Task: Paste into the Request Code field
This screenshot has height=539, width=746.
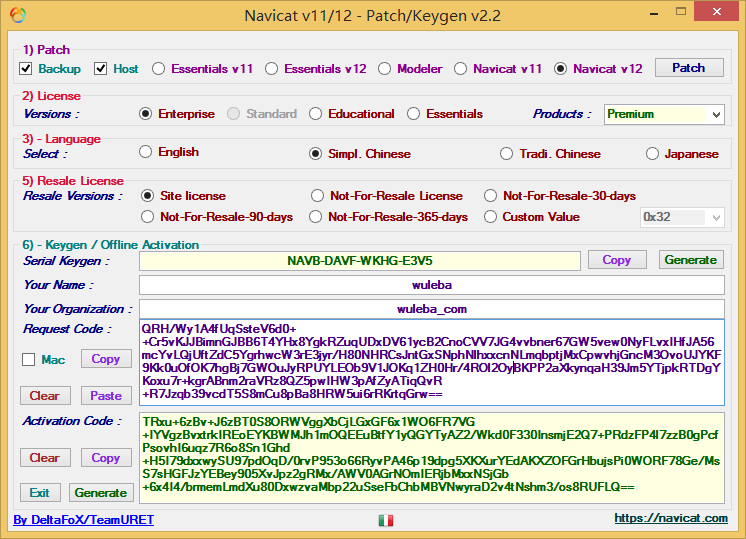Action: point(106,395)
